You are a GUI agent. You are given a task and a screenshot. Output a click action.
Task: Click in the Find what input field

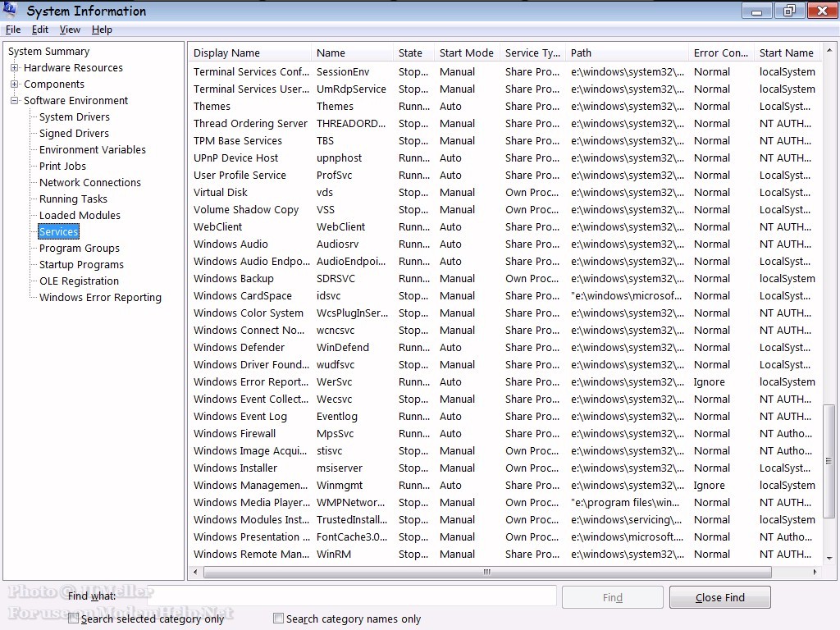point(351,596)
